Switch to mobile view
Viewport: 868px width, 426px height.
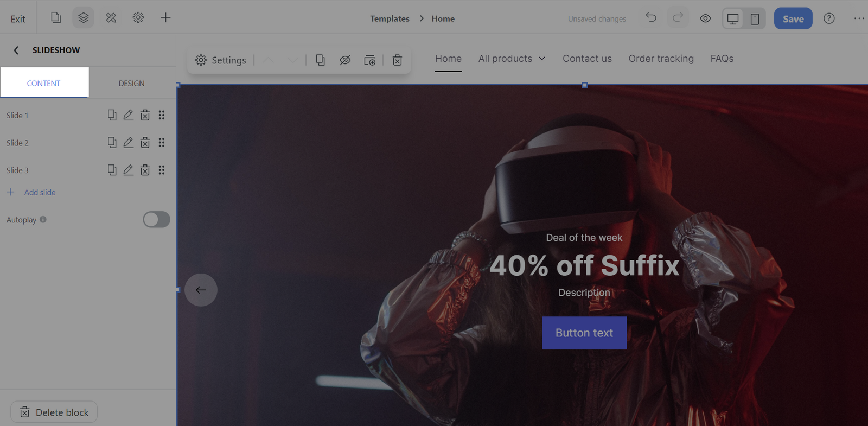coord(755,18)
